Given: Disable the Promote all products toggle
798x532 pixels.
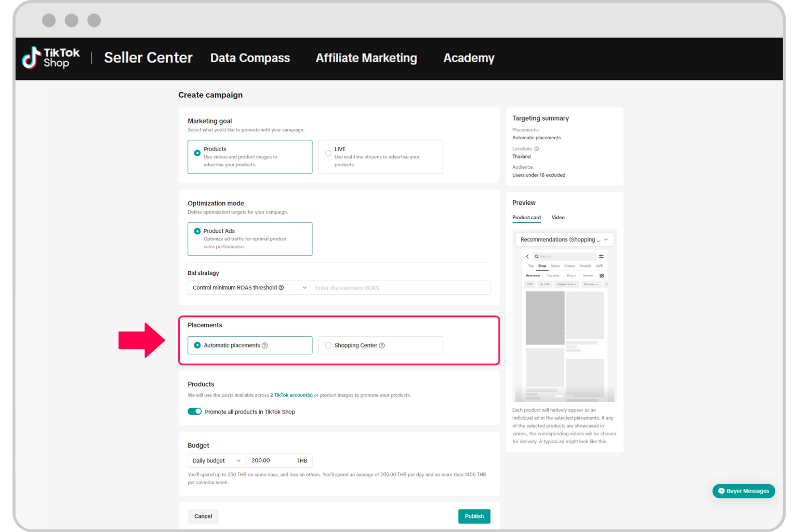Looking at the screenshot, I should click(194, 411).
